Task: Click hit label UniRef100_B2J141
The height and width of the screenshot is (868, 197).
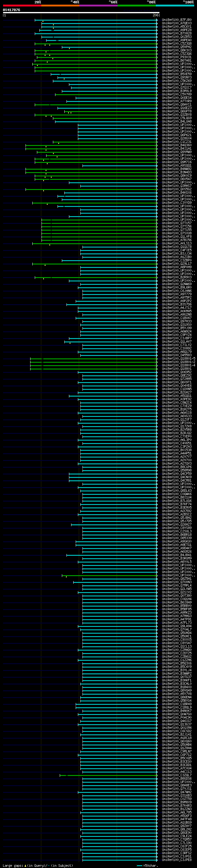Action: [177, 734]
